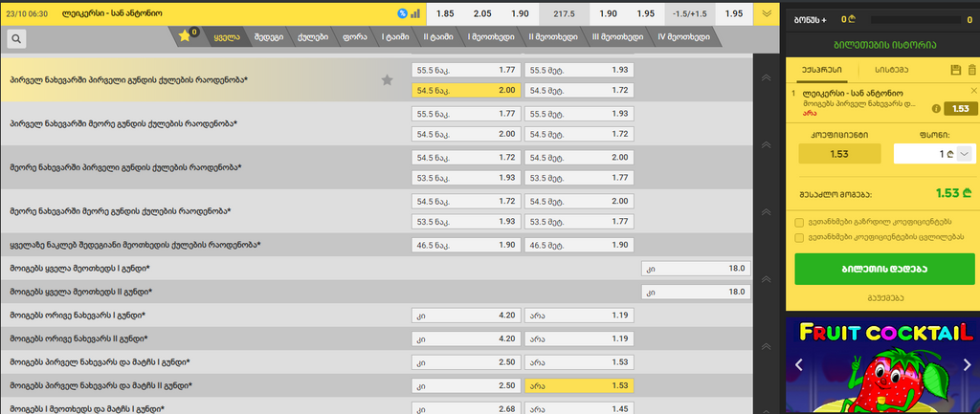The width and height of the screenshot is (980, 414).
Task: Switch to ფორა tab
Action: tap(354, 37)
